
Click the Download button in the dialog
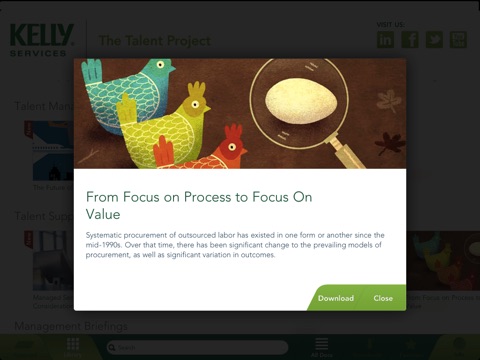(336, 298)
